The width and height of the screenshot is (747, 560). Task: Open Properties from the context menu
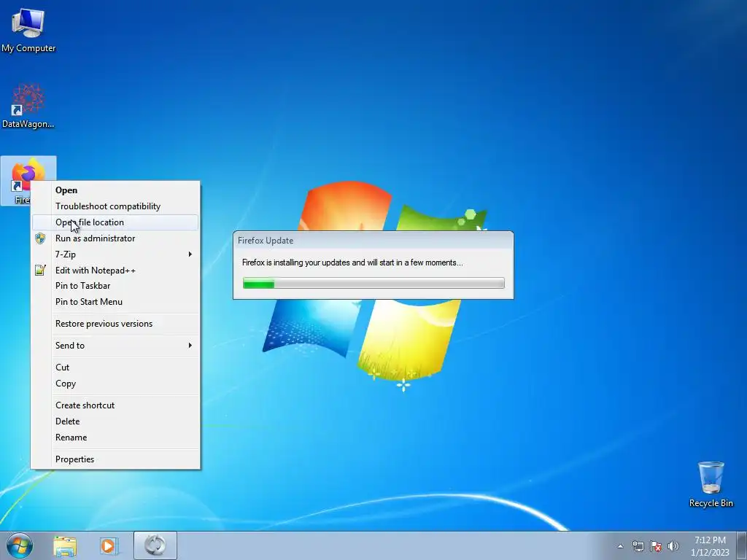pyautogui.click(x=115, y=459)
